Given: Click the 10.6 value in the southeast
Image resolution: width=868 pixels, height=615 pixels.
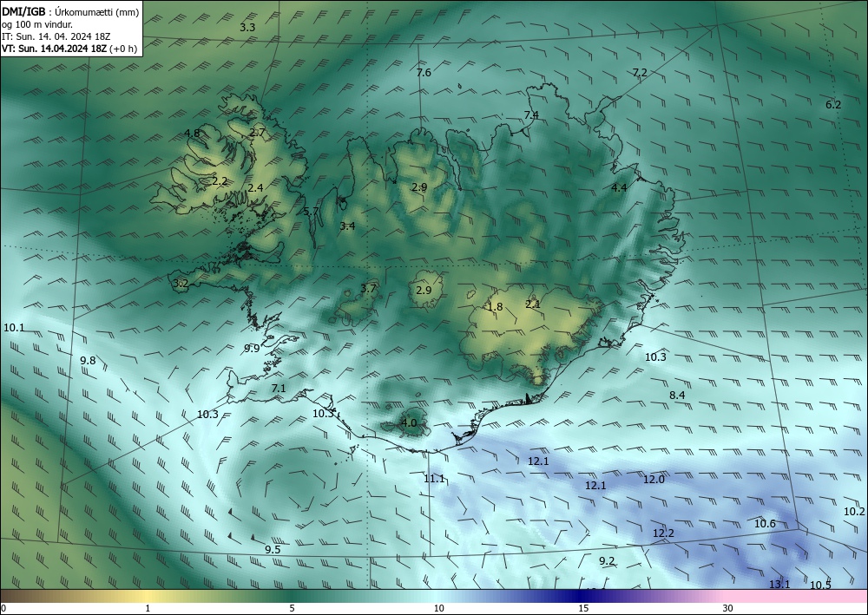Looking at the screenshot, I should pyautogui.click(x=765, y=524).
